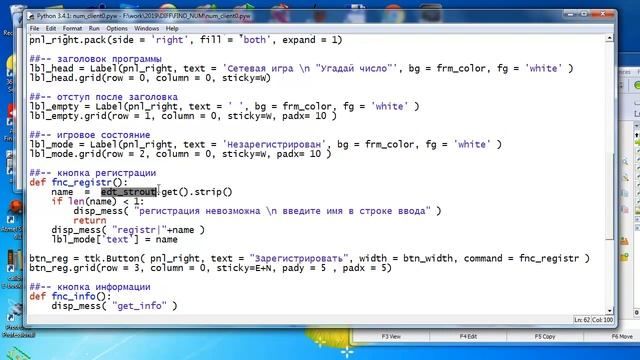Click the string "Зарегистрировать"

coord(299,258)
